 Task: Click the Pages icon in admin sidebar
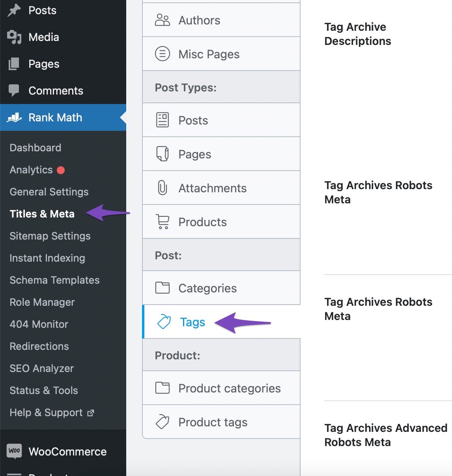(14, 64)
